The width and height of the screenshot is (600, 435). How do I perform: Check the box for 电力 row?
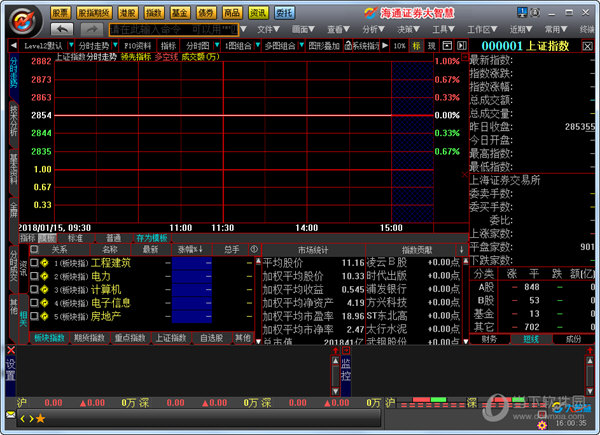[x=34, y=276]
